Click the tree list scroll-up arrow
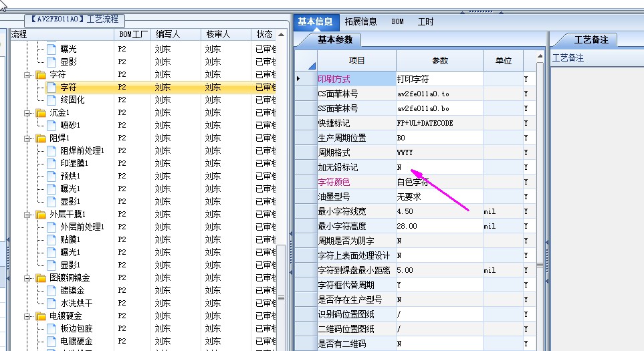This screenshot has width=644, height=351. (x=282, y=35)
